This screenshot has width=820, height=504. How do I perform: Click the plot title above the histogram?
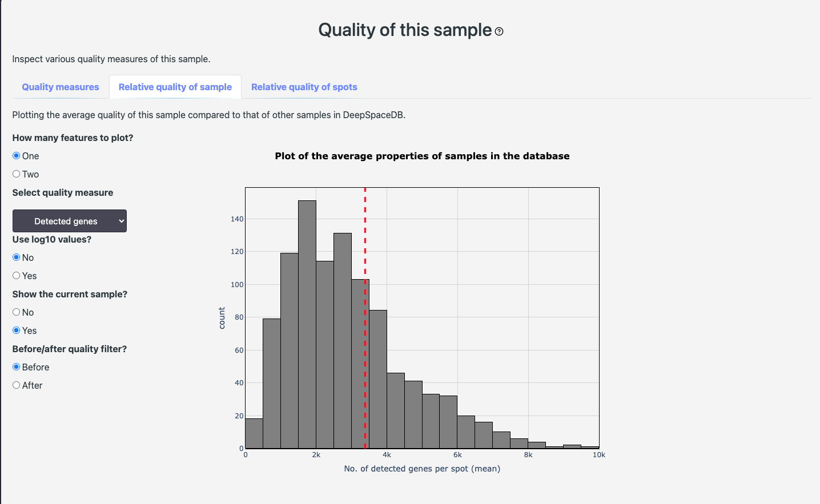422,156
